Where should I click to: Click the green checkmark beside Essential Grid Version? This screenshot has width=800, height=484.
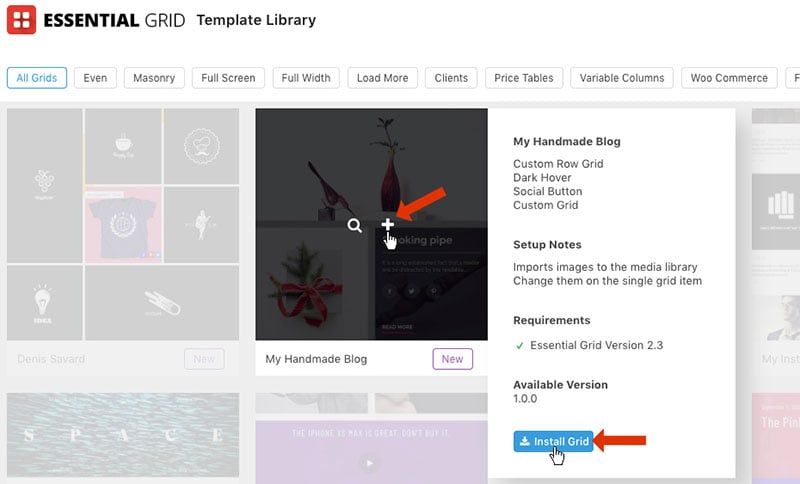tap(519, 346)
